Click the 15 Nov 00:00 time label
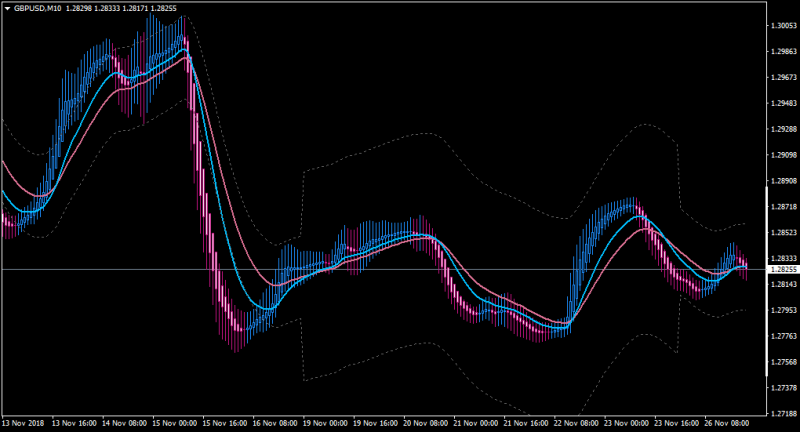 (174, 423)
